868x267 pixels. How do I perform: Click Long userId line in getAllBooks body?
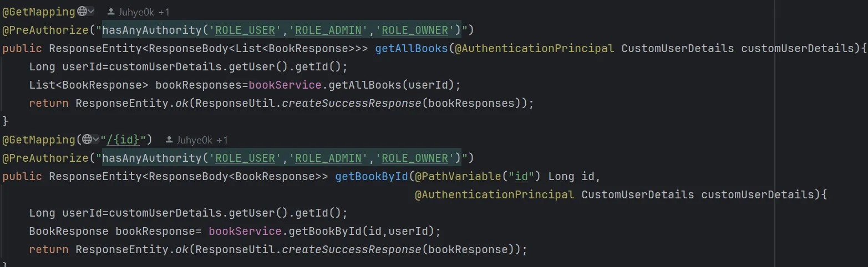click(188, 66)
